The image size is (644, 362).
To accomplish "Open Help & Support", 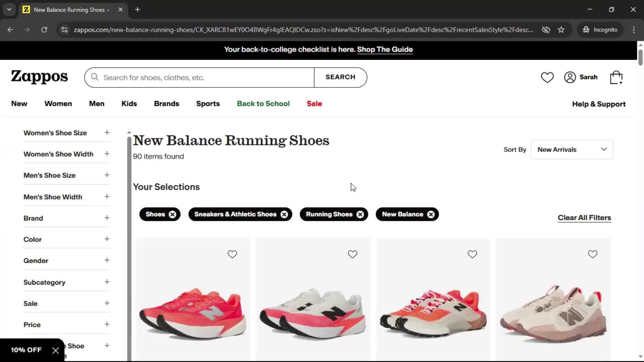I will (x=599, y=104).
